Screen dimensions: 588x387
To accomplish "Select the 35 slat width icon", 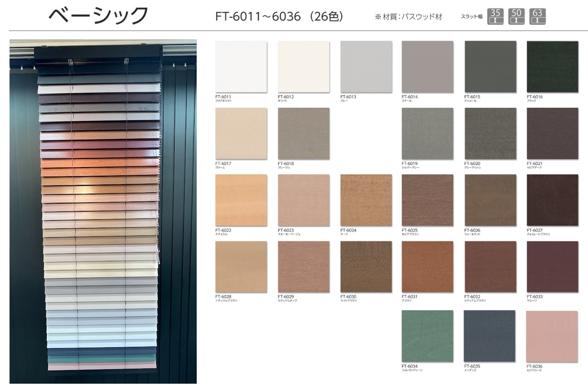I will click(495, 16).
